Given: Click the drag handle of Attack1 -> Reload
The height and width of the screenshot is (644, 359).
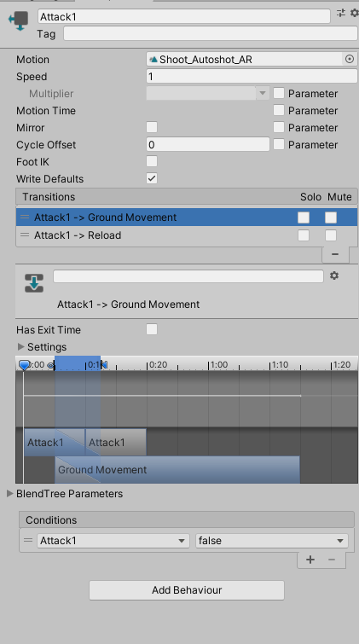Looking at the screenshot, I should click(25, 235).
